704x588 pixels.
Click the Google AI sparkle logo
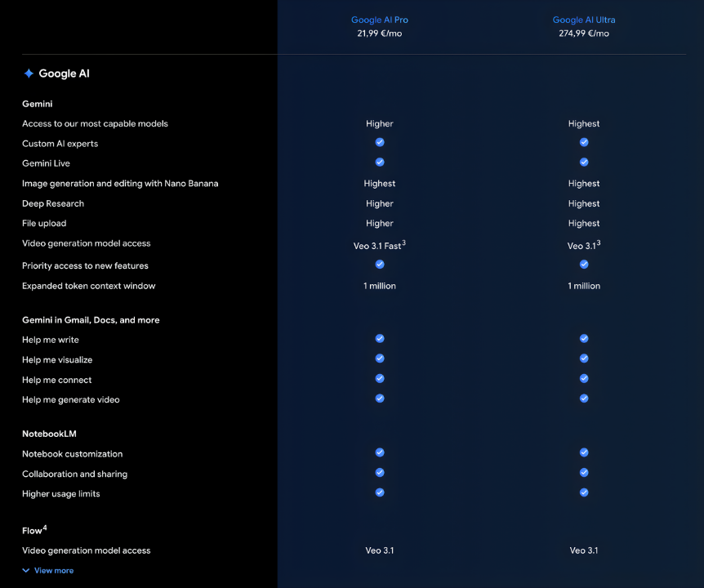(29, 73)
